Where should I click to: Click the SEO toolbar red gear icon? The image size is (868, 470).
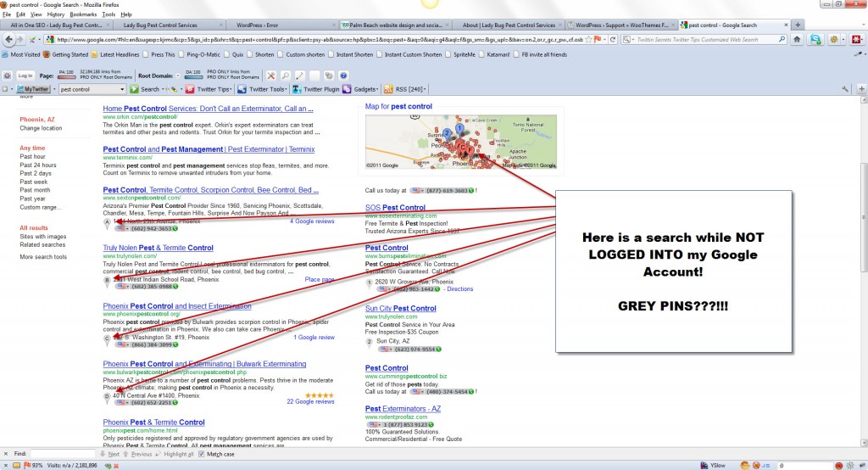(x=7, y=76)
